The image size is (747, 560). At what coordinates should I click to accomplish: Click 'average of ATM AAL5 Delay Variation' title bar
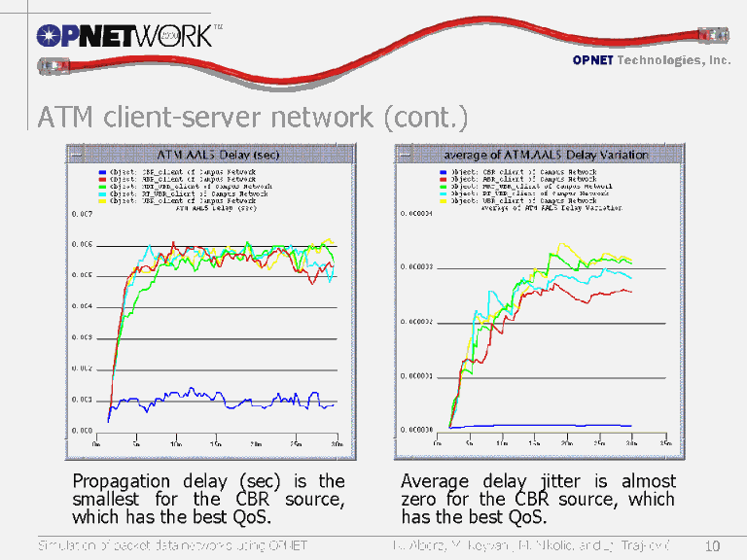point(545,155)
